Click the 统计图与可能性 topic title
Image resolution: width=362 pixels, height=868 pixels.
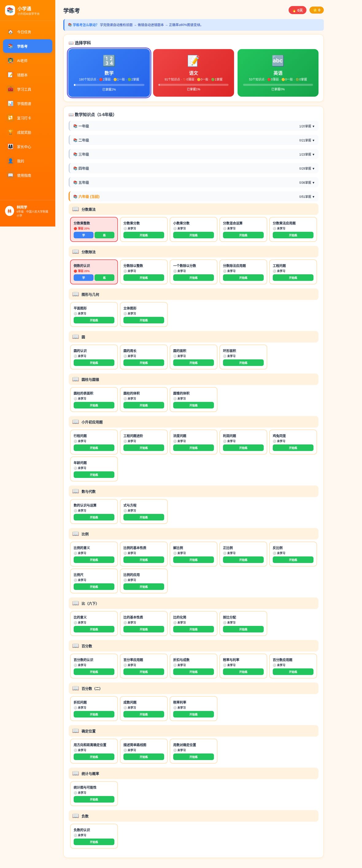pyautogui.click(x=85, y=788)
